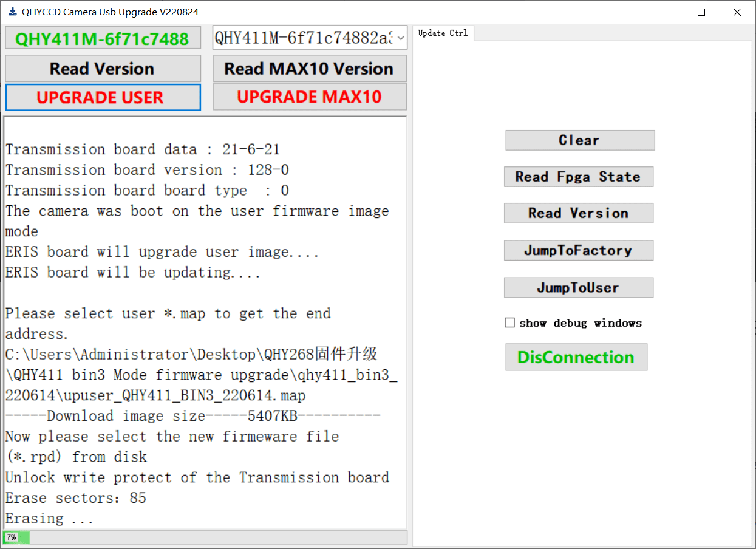Open the QHY411M camera selection dropdown
Viewport: 756px width, 549px height.
coord(310,38)
